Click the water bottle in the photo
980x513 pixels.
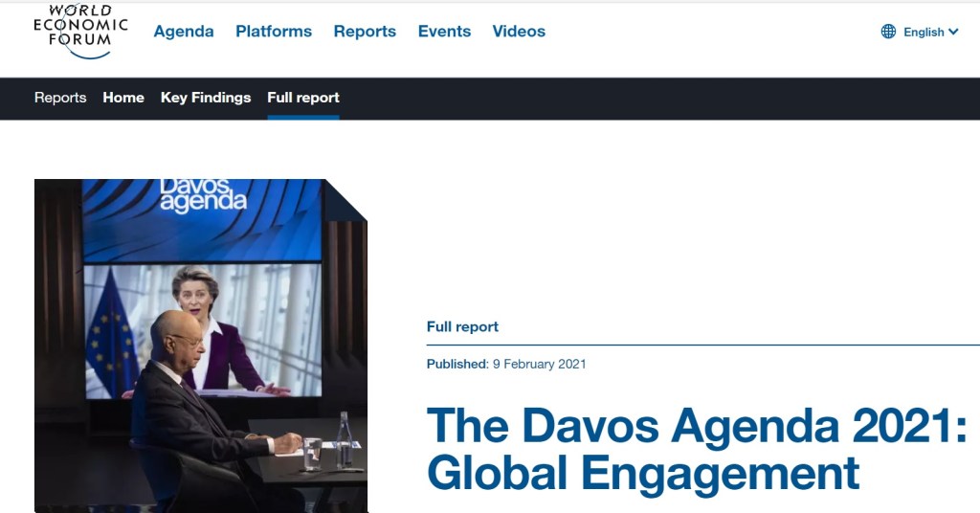(344, 440)
